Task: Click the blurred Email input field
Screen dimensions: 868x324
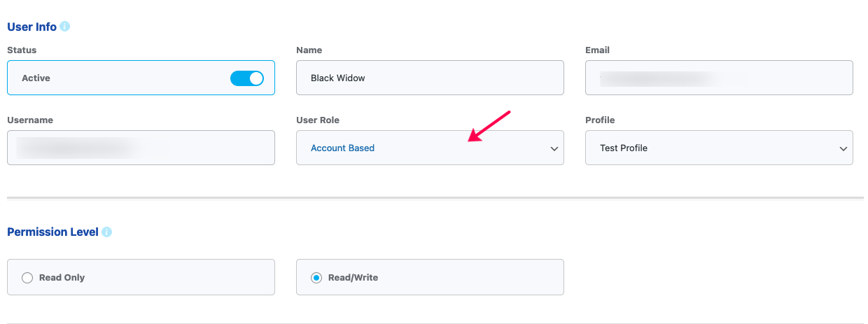Action: pos(719,78)
